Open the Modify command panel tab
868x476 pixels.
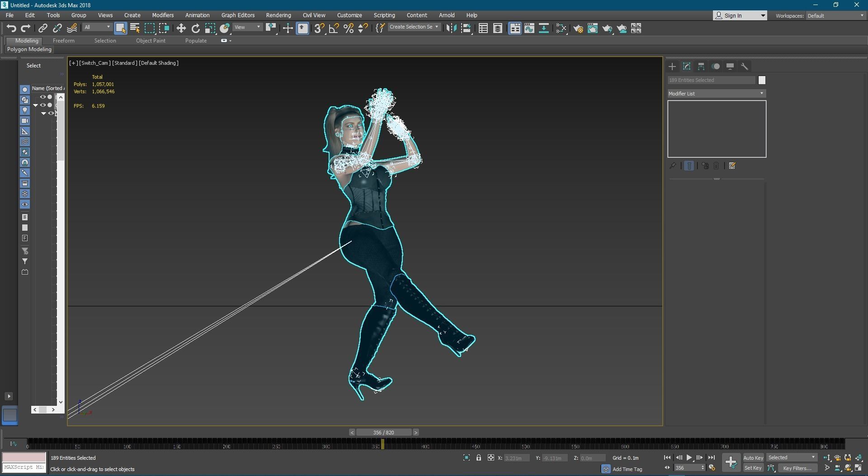[687, 67]
